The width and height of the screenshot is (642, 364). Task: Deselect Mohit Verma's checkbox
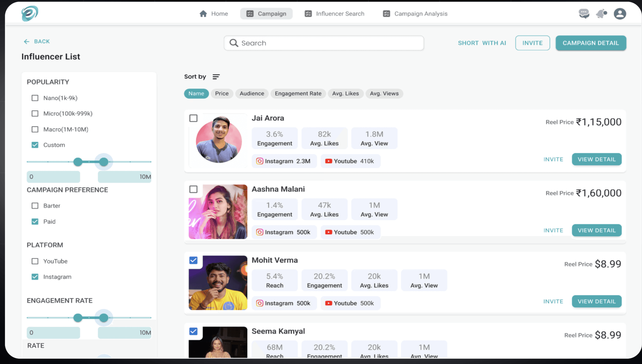coord(193,260)
